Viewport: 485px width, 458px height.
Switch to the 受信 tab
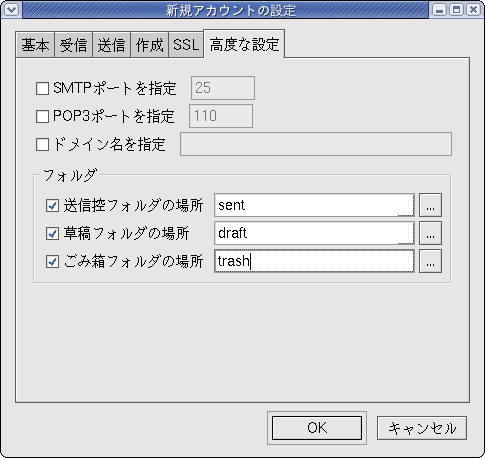coord(73,45)
